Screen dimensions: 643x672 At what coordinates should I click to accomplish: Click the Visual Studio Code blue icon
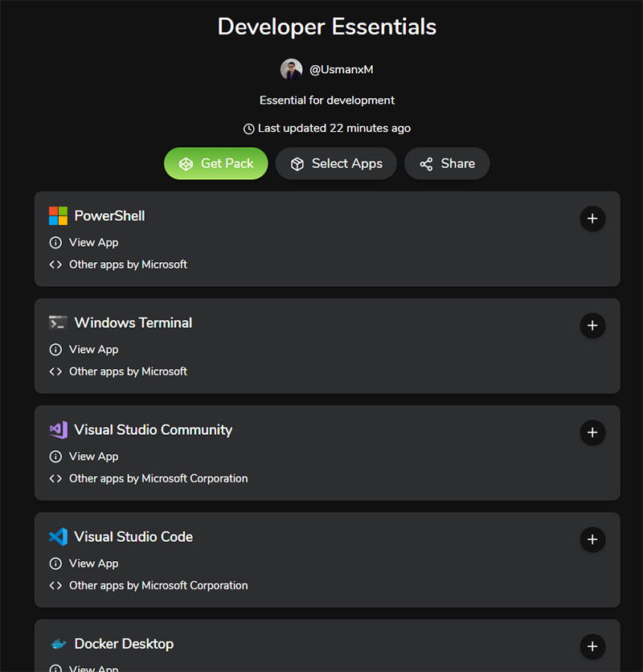tap(58, 536)
